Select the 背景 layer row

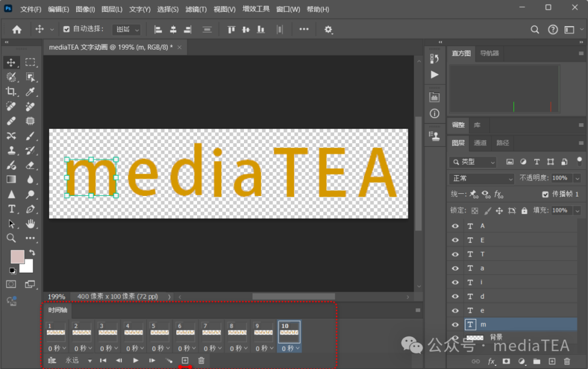pyautogui.click(x=512, y=337)
